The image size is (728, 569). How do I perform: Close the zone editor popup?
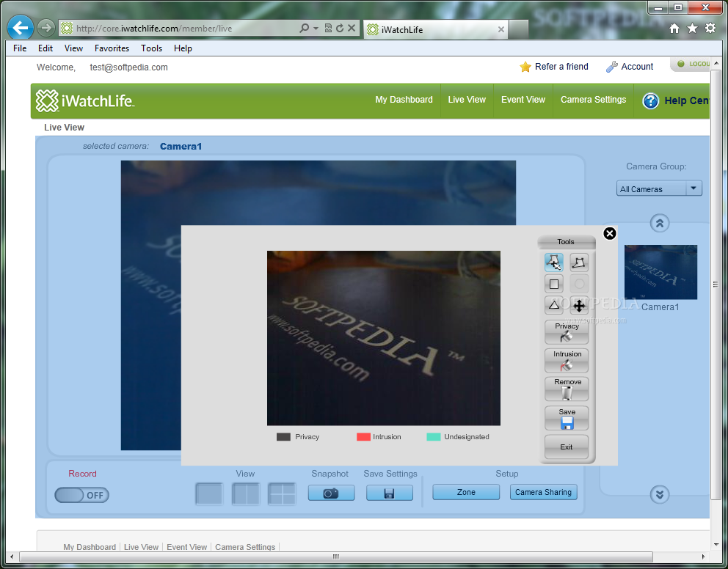coord(610,233)
